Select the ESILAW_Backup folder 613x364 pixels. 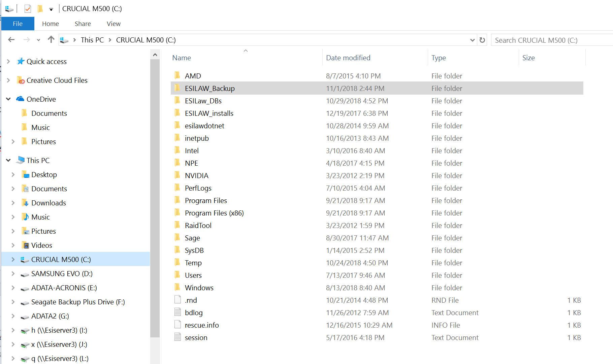coord(377,88)
